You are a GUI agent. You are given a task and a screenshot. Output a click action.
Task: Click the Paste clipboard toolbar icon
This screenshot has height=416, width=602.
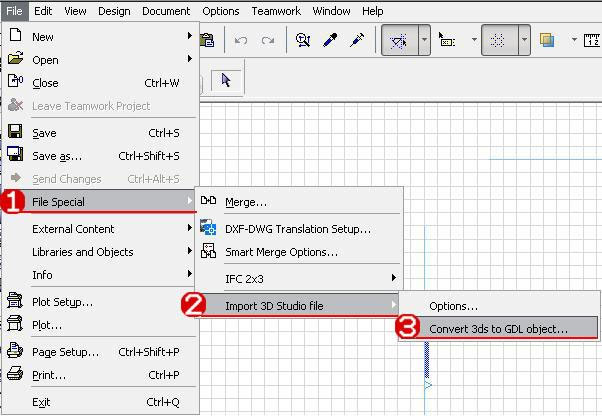point(207,40)
